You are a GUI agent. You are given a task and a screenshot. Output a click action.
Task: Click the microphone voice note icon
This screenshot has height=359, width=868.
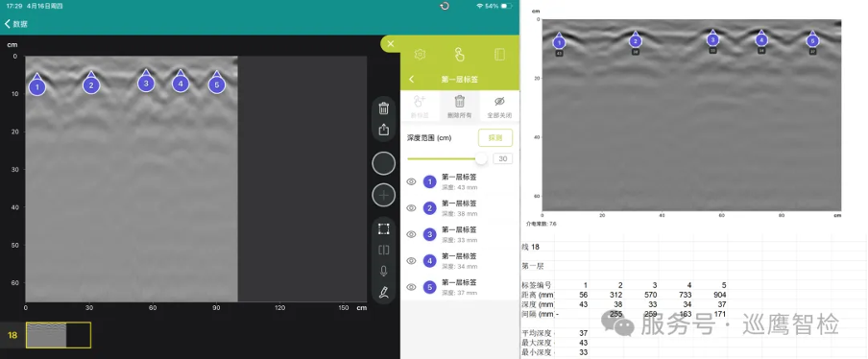coord(384,271)
